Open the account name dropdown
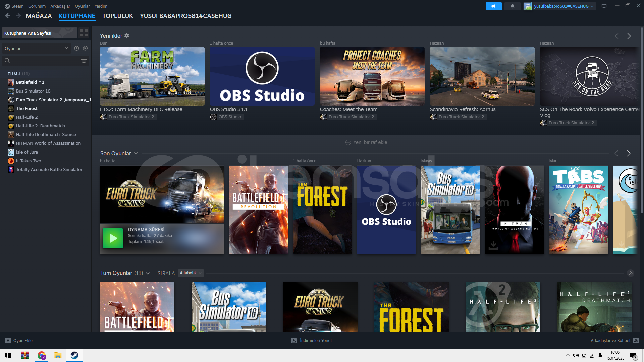The width and height of the screenshot is (644, 362). (x=563, y=6)
